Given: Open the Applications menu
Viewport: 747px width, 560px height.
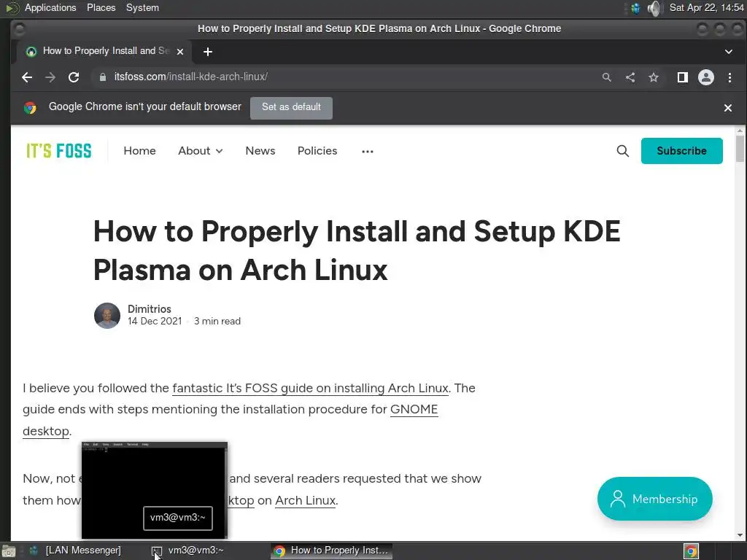Looking at the screenshot, I should 50,7.
